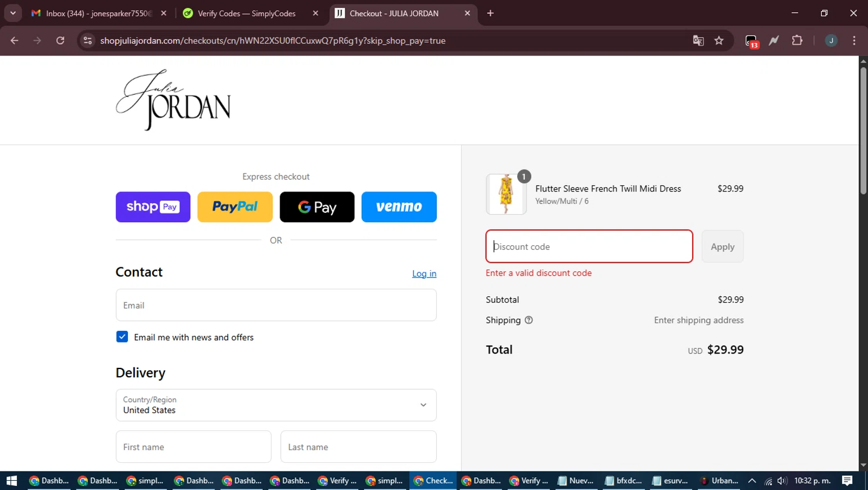The height and width of the screenshot is (490, 868).
Task: Show hidden system tray icons
Action: tap(752, 481)
